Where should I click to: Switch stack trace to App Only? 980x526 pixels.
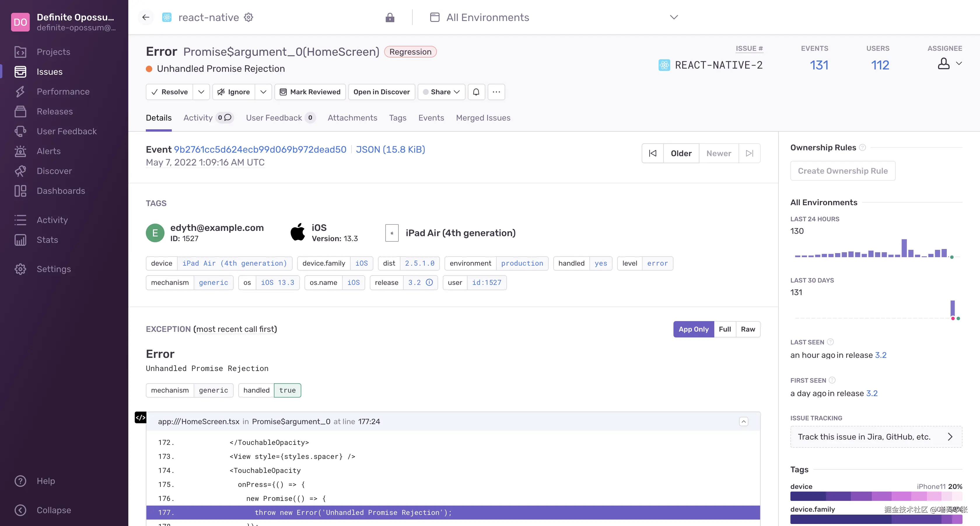coord(693,329)
